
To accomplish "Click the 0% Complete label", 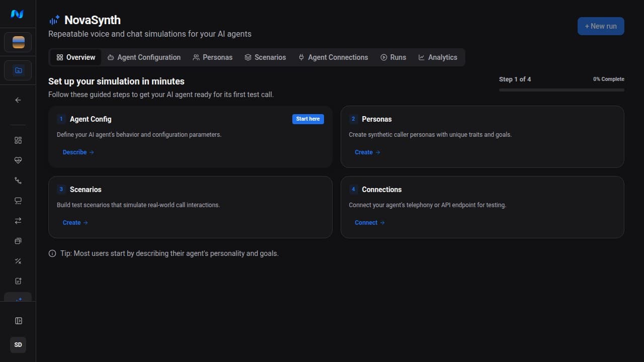I will [609, 79].
